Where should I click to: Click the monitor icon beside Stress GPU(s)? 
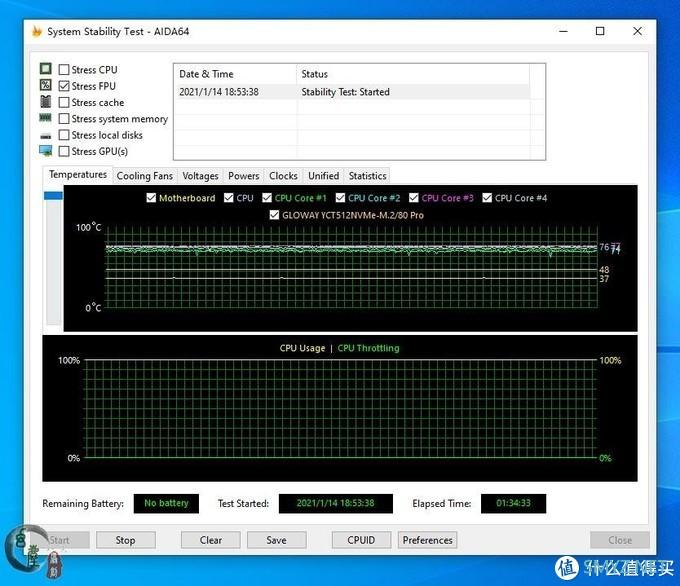point(46,151)
